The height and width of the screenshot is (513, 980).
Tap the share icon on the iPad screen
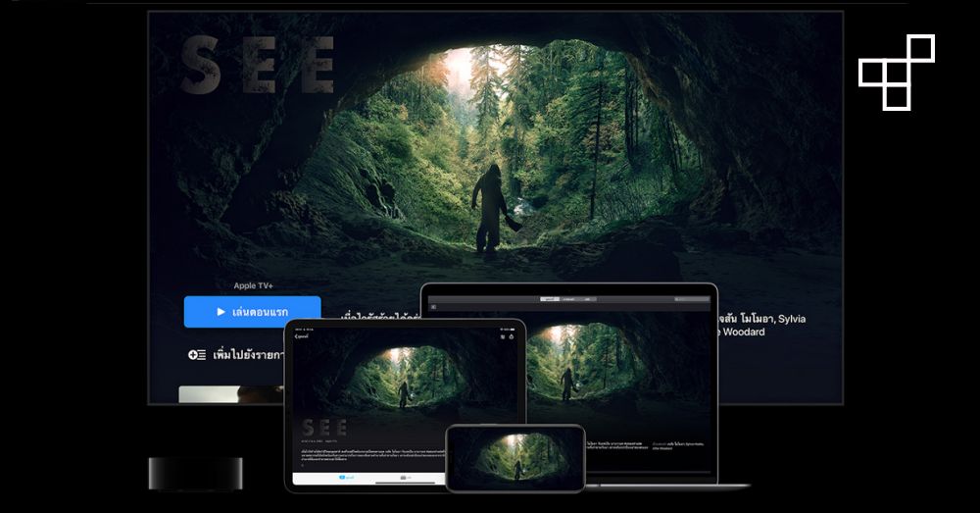512,336
